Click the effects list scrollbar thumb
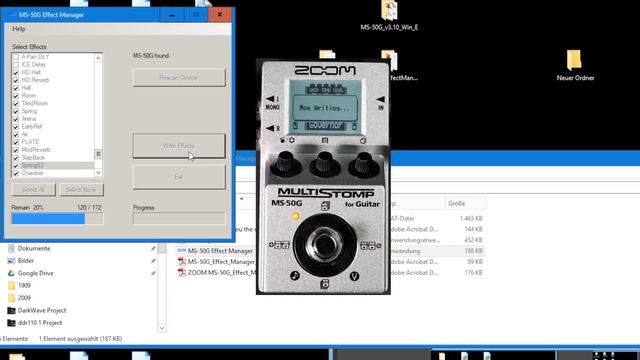The width and height of the screenshot is (640, 360). tap(98, 154)
